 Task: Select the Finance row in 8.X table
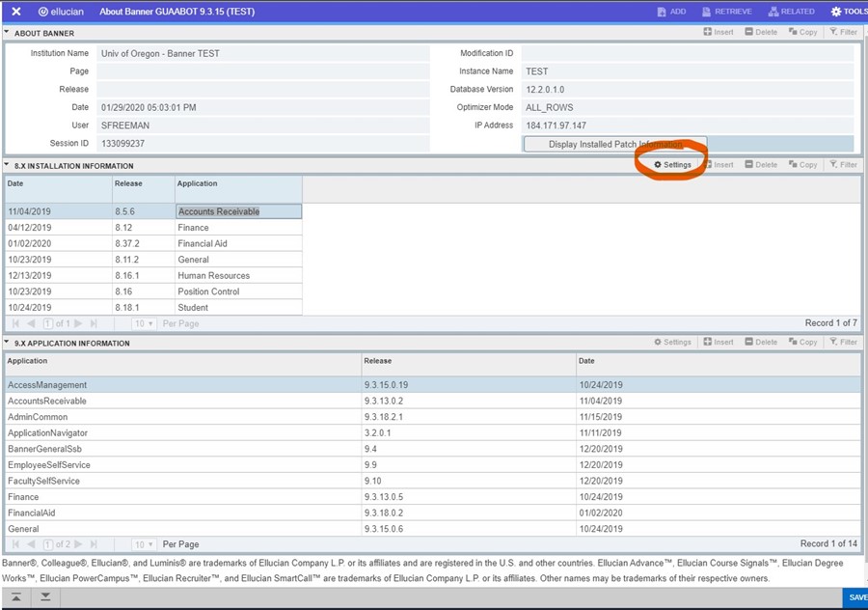(154, 227)
